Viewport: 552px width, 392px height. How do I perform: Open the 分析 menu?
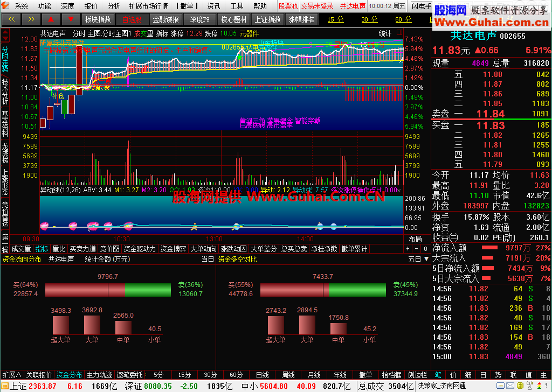pos(114,6)
